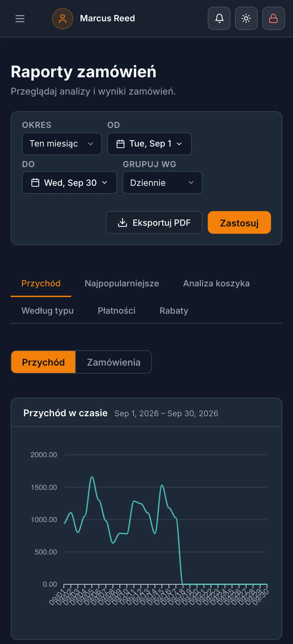
Task: Switch to Najpopularniejsze tab
Action: pos(122,283)
